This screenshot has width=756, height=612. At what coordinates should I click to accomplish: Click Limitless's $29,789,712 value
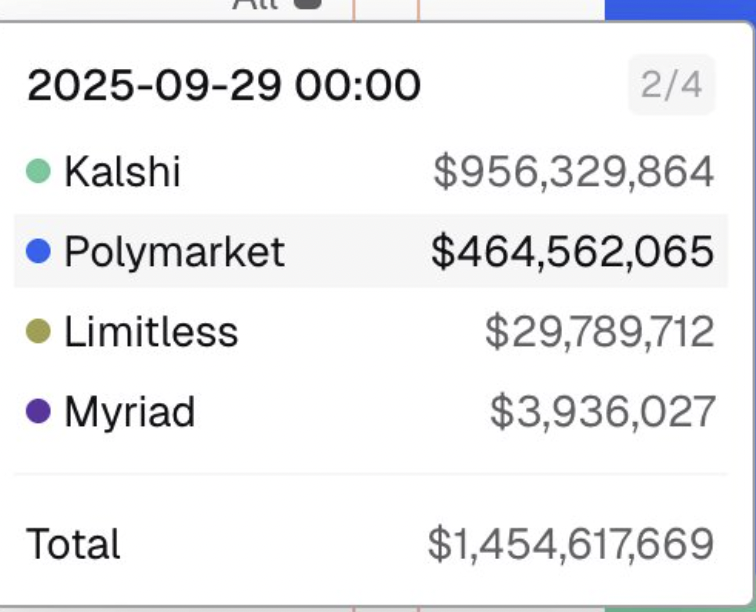click(599, 331)
